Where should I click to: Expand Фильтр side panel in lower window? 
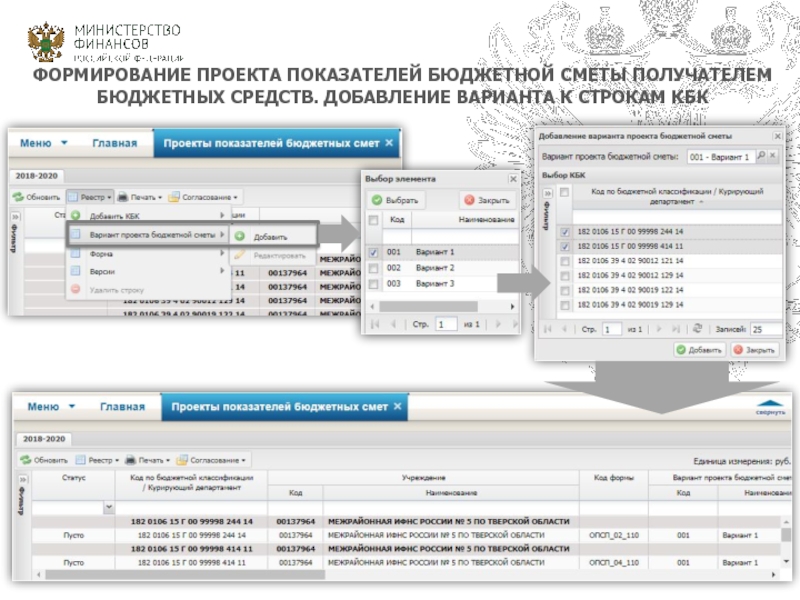tap(22, 480)
